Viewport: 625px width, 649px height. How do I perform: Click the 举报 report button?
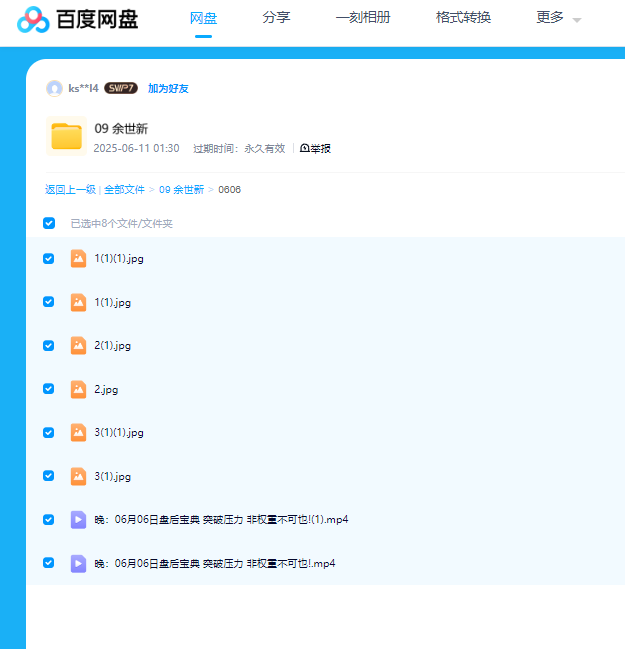315,148
